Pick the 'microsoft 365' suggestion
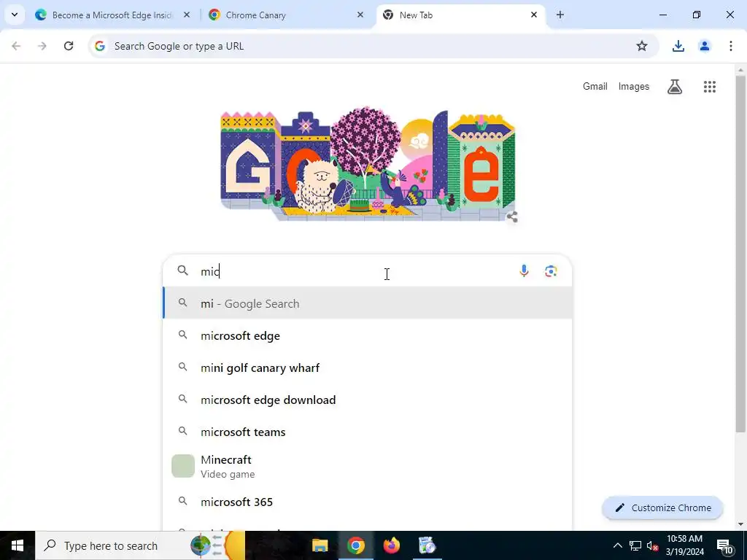The width and height of the screenshot is (747, 560). click(368, 502)
